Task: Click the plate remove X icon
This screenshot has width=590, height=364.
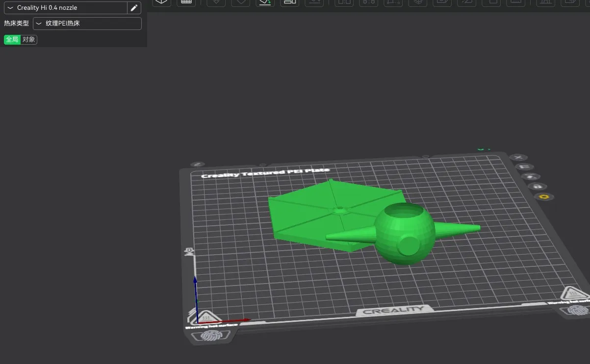Action: click(x=518, y=157)
